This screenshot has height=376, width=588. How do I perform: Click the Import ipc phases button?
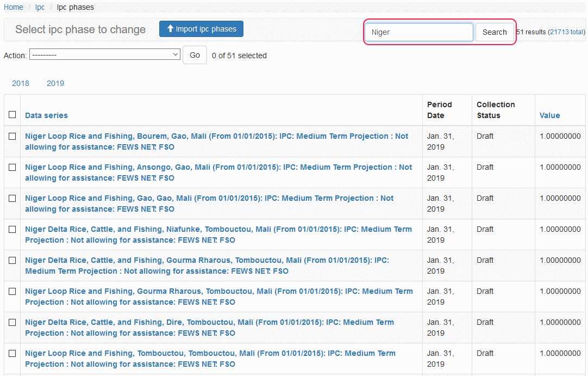click(x=201, y=29)
